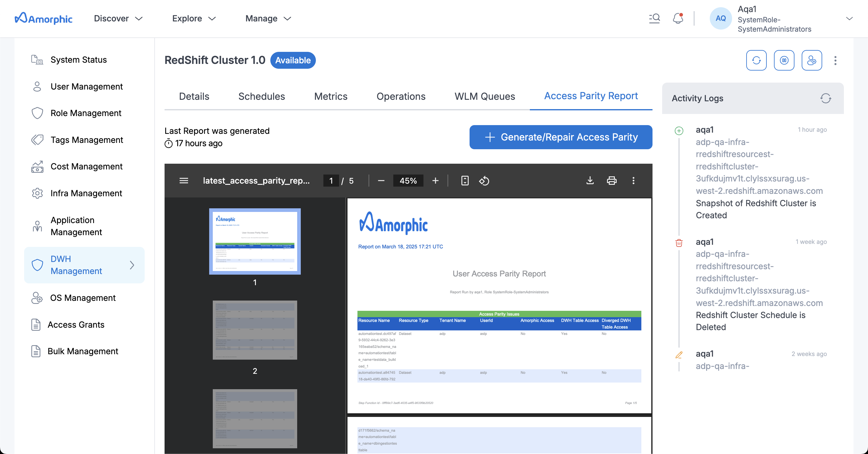Click the 45% zoom level field
Screen dimensions: 868x454
[x=408, y=181]
